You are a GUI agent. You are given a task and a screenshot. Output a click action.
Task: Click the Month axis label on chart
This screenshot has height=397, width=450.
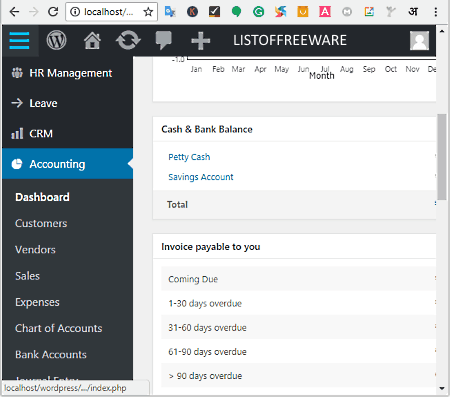[x=322, y=76]
